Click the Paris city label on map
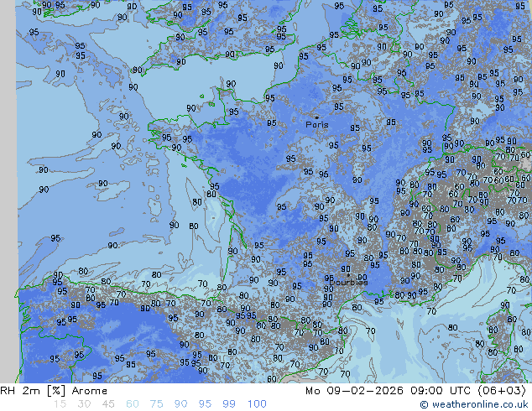Screen dimensions: 532x411 317,125
